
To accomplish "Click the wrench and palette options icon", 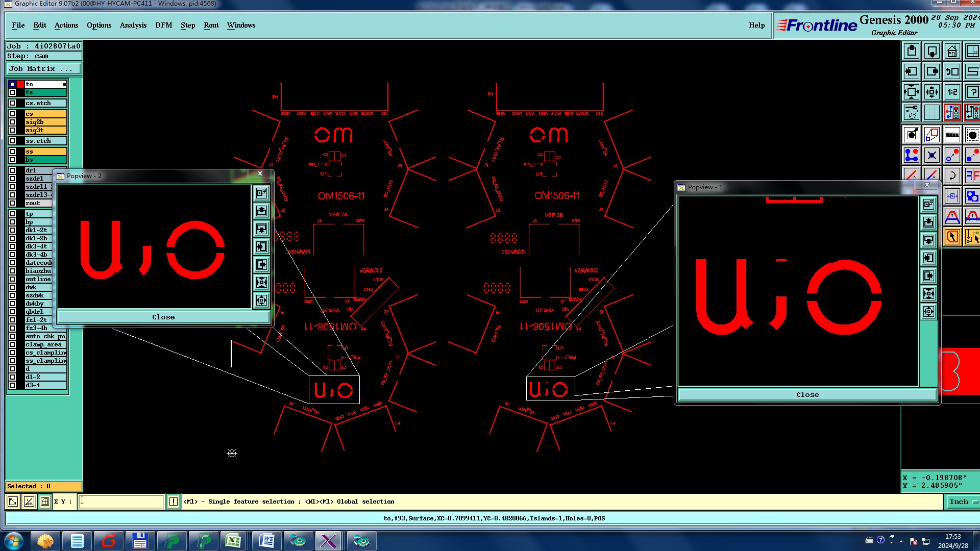I will pyautogui.click(x=912, y=113).
